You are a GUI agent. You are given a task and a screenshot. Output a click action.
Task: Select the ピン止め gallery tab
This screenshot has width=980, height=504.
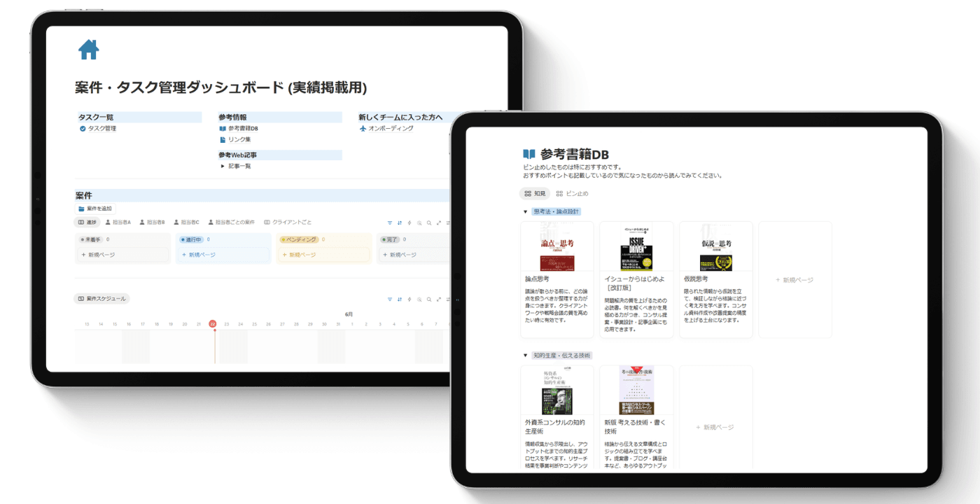[573, 194]
